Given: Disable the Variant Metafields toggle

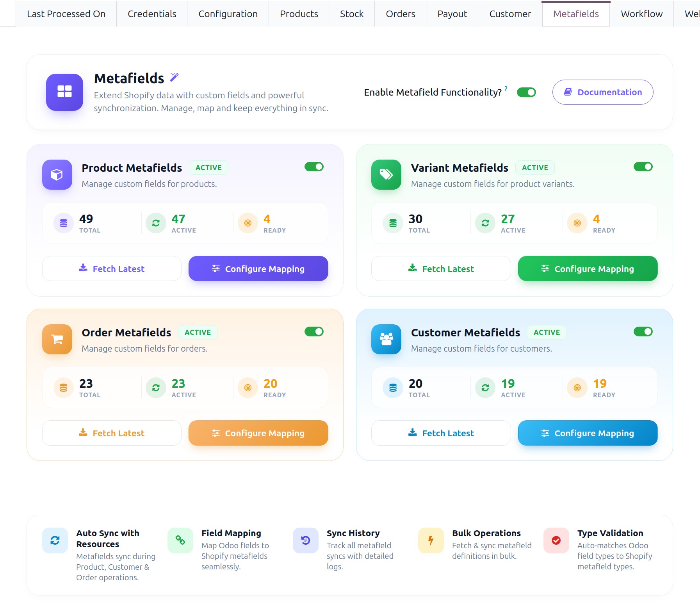Looking at the screenshot, I should pos(643,167).
